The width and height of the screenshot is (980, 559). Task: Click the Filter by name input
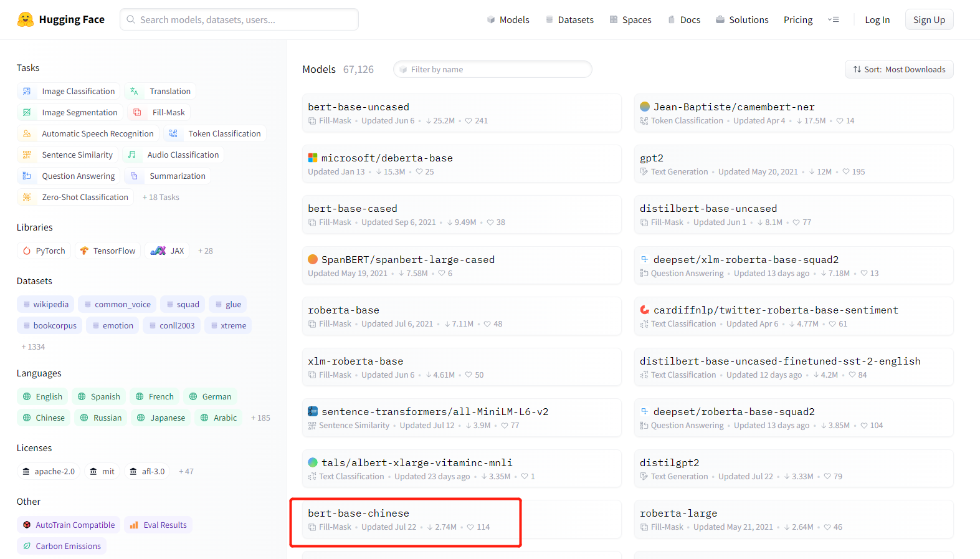(x=492, y=69)
